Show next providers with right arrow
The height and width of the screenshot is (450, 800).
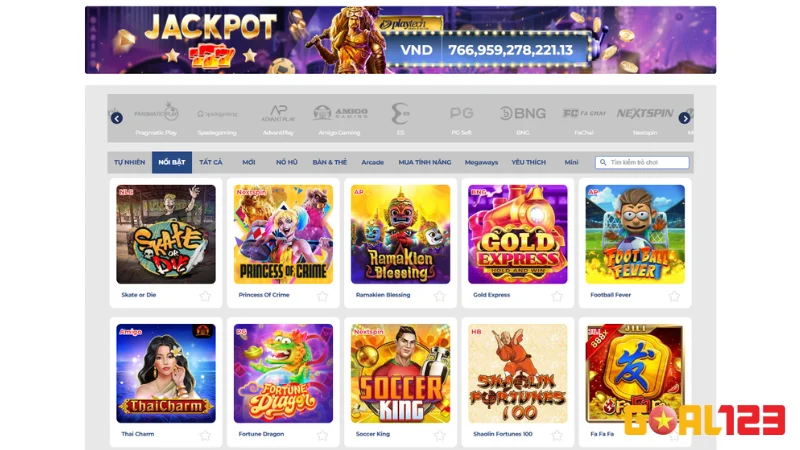(684, 118)
